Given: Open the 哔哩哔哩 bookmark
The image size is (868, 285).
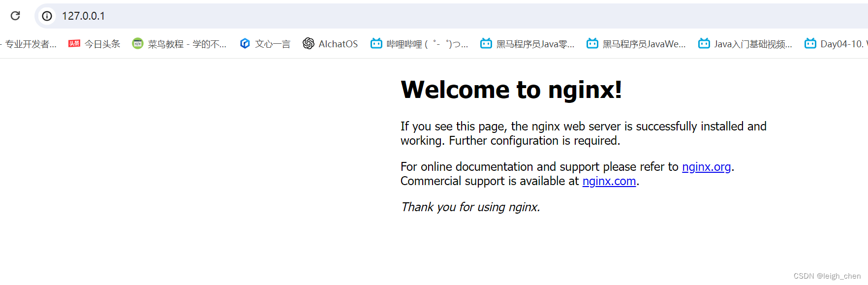Looking at the screenshot, I should tap(419, 44).
